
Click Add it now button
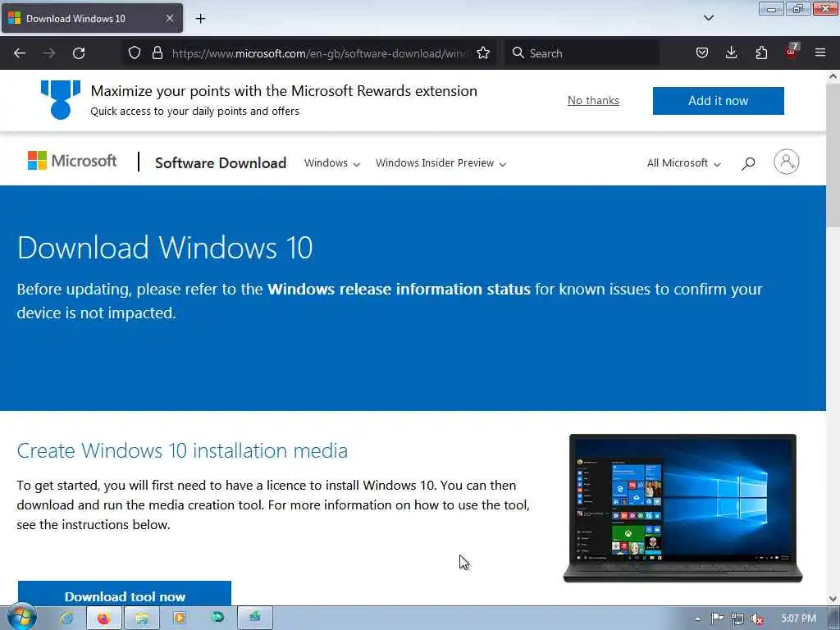(x=718, y=101)
